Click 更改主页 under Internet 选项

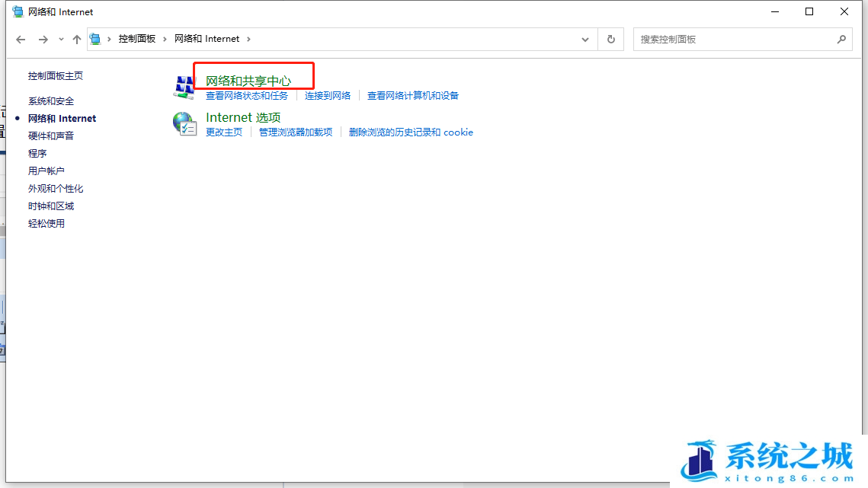223,132
